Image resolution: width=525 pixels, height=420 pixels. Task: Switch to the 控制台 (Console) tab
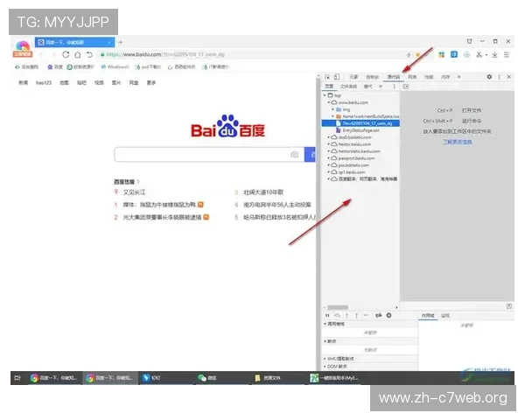pyautogui.click(x=373, y=77)
